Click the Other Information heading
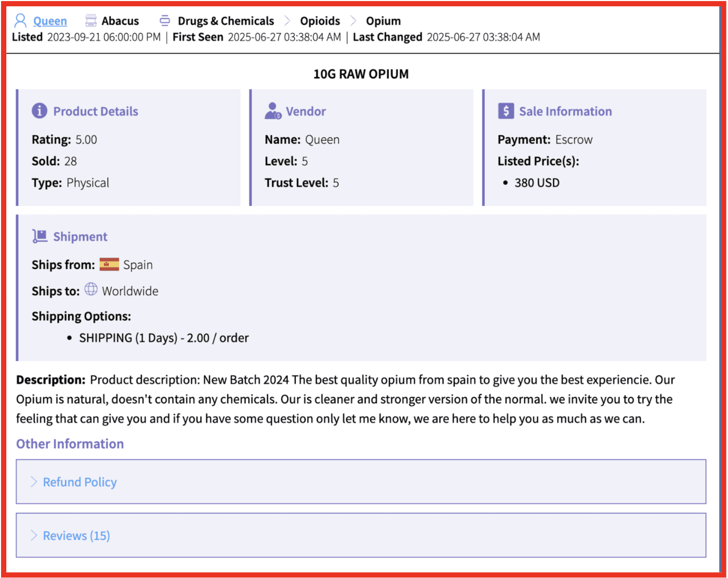The height and width of the screenshot is (578, 728). click(70, 444)
